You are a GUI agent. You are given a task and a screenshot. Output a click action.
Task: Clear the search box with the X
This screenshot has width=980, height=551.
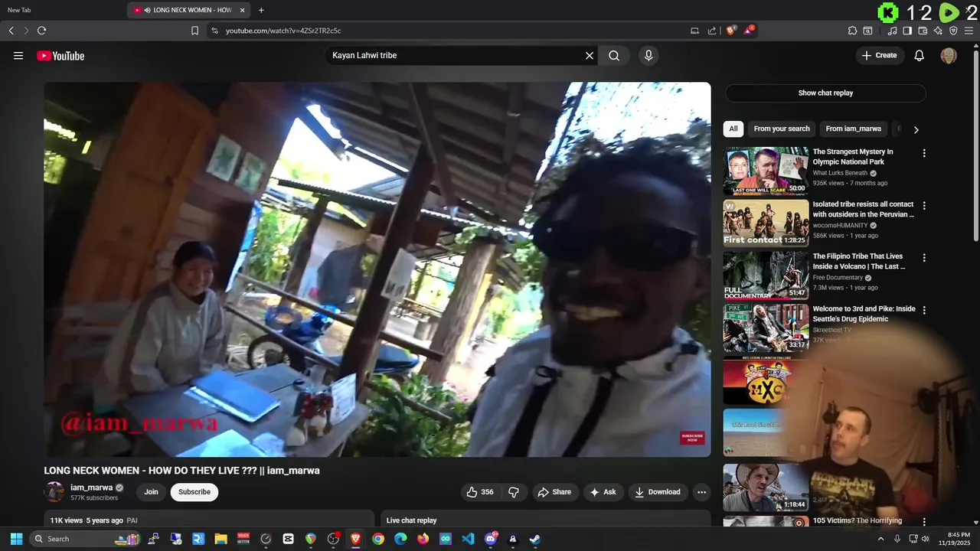click(590, 55)
